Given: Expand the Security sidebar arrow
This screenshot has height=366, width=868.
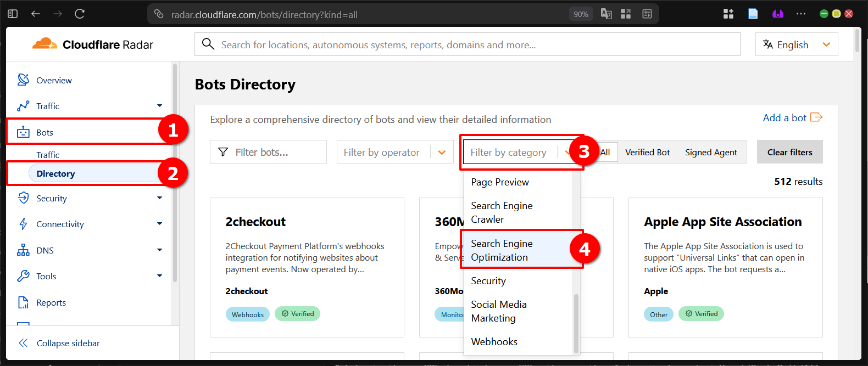Looking at the screenshot, I should (x=159, y=198).
